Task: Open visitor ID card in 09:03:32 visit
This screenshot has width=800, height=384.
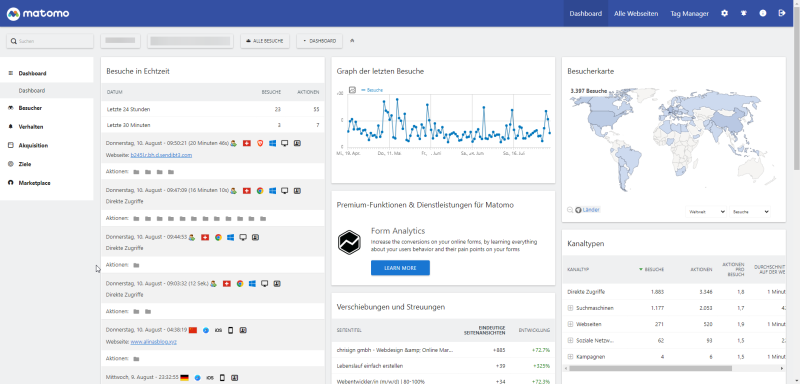Action: [277, 284]
